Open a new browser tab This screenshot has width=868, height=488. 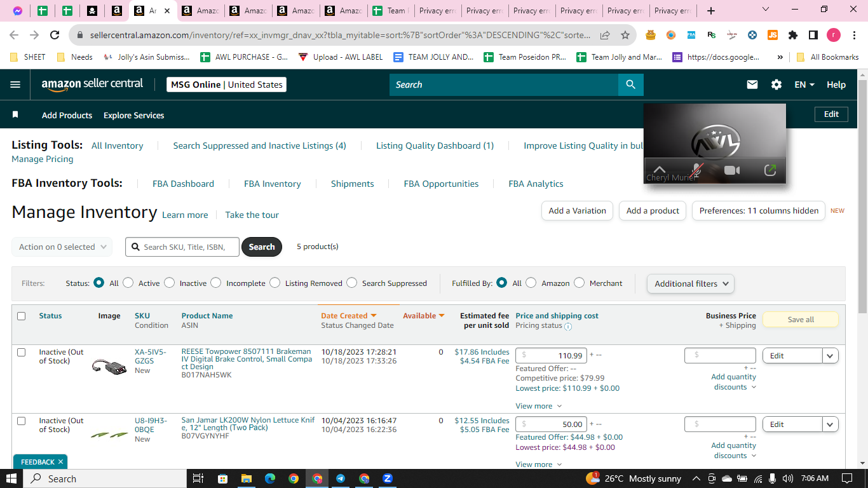pos(711,11)
